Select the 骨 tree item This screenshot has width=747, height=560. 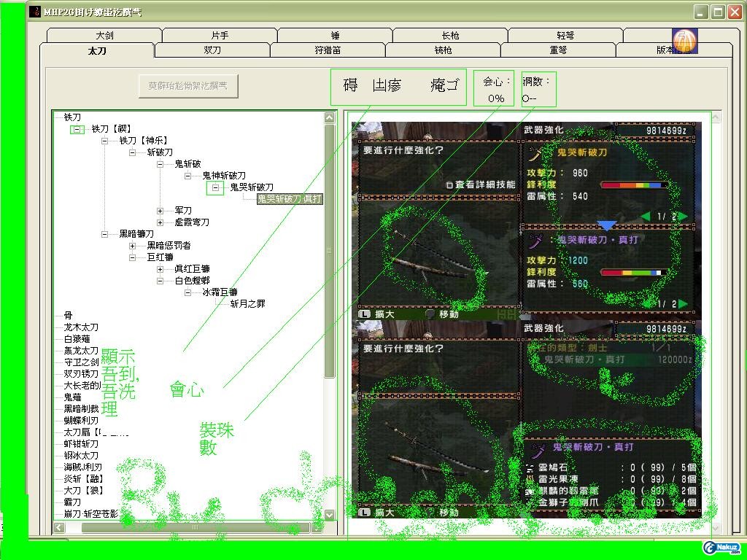coord(68,316)
